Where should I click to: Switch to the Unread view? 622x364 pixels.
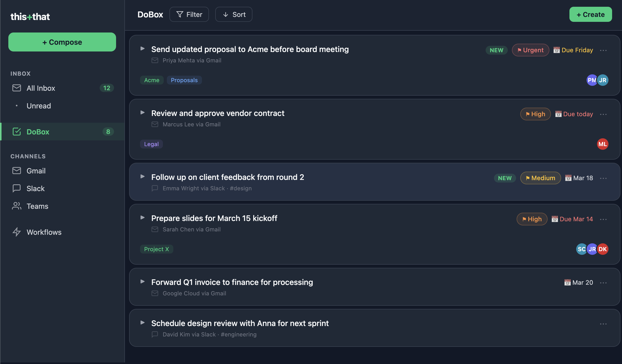pos(39,106)
